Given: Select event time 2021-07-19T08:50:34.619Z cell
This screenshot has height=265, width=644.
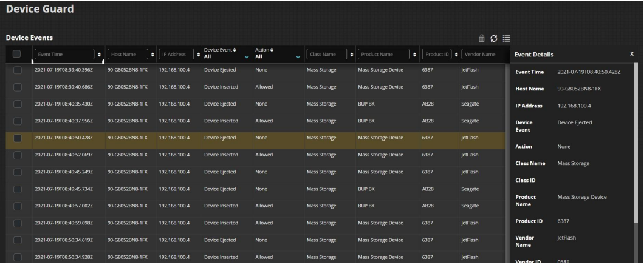Looking at the screenshot, I should tap(64, 240).
